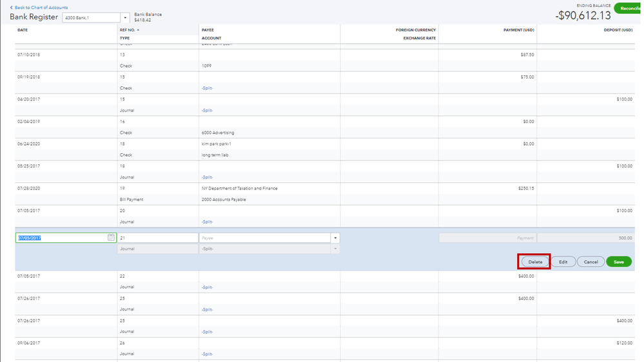This screenshot has height=362, width=644.
Task: Click the deposit field showing 500.00
Action: pyautogui.click(x=586, y=238)
